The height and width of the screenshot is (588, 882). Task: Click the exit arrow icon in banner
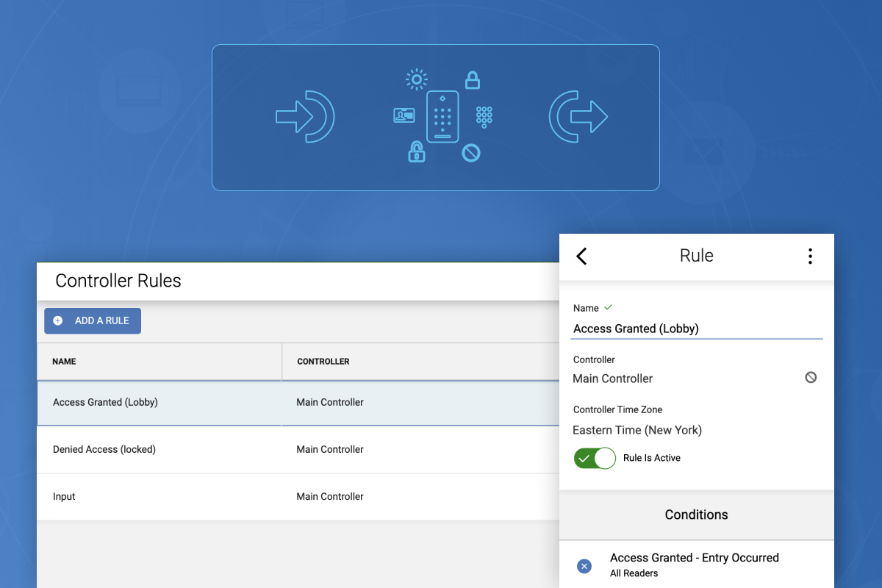click(578, 116)
